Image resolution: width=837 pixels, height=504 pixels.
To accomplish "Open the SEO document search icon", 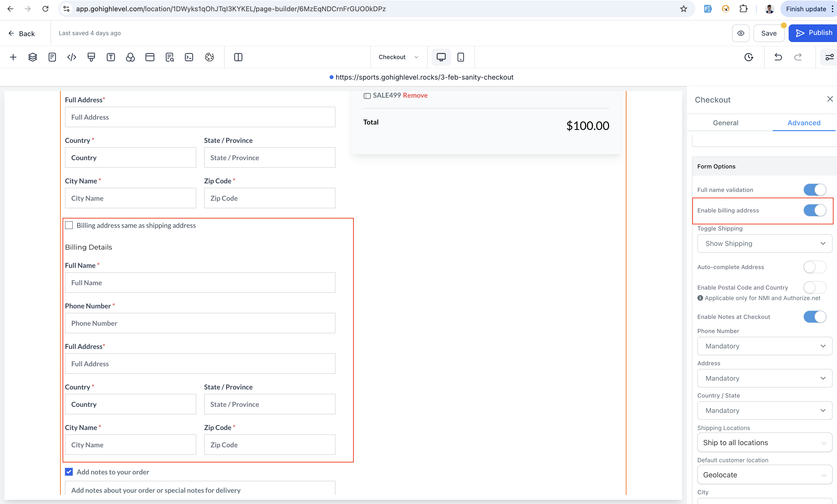I will click(169, 57).
